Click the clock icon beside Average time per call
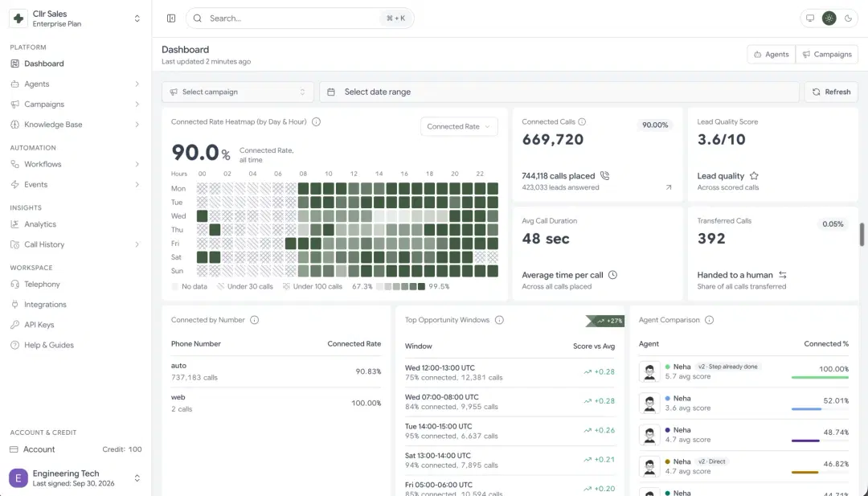This screenshot has width=868, height=496. pos(612,275)
